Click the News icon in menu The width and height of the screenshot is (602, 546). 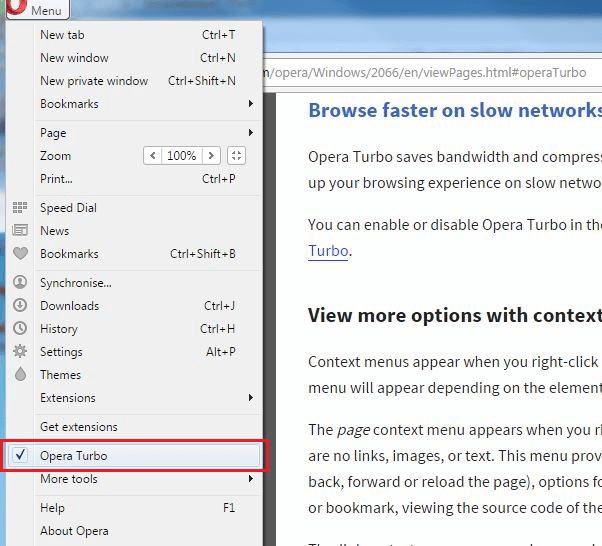tap(19, 231)
